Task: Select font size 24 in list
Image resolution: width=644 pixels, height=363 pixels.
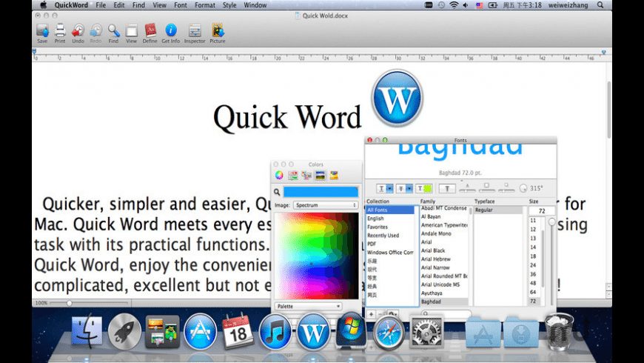Action: (x=533, y=265)
